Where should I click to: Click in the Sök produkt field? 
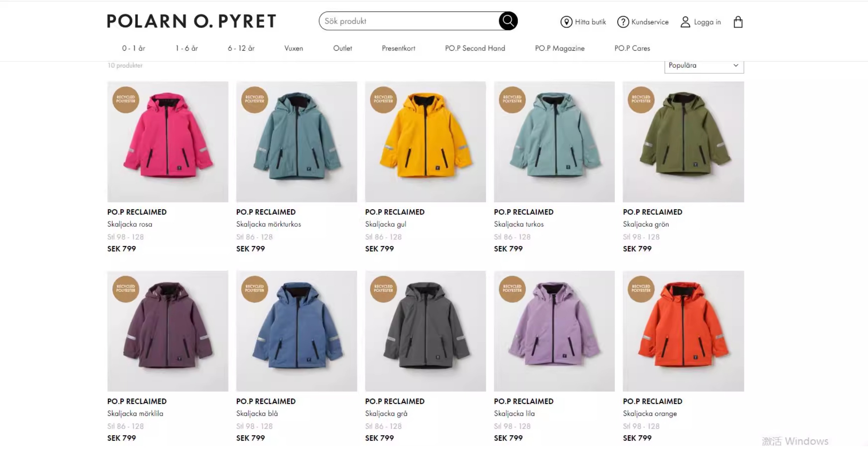409,21
